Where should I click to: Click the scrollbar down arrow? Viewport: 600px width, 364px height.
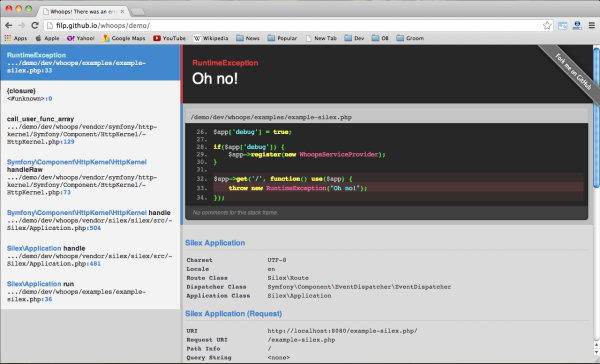(596, 353)
